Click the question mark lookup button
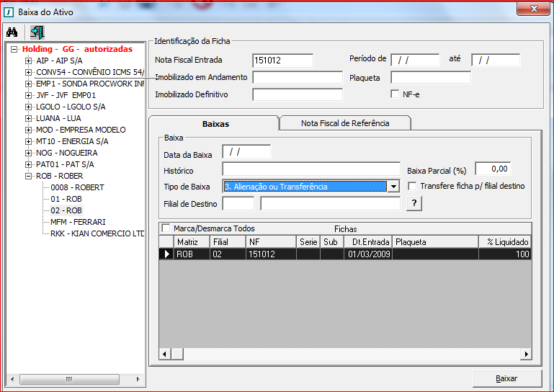 414,204
